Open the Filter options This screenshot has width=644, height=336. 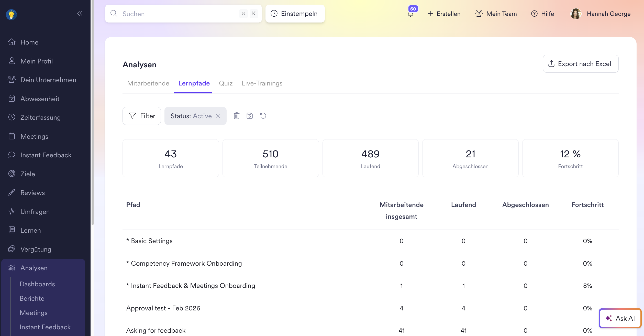click(142, 116)
